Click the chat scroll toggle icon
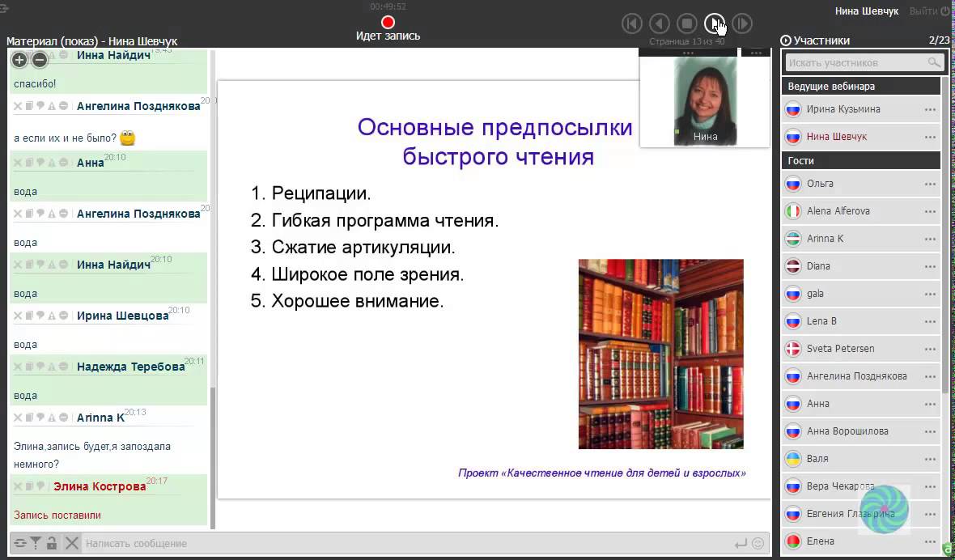Screen dimensions: 955x560 (20, 543)
